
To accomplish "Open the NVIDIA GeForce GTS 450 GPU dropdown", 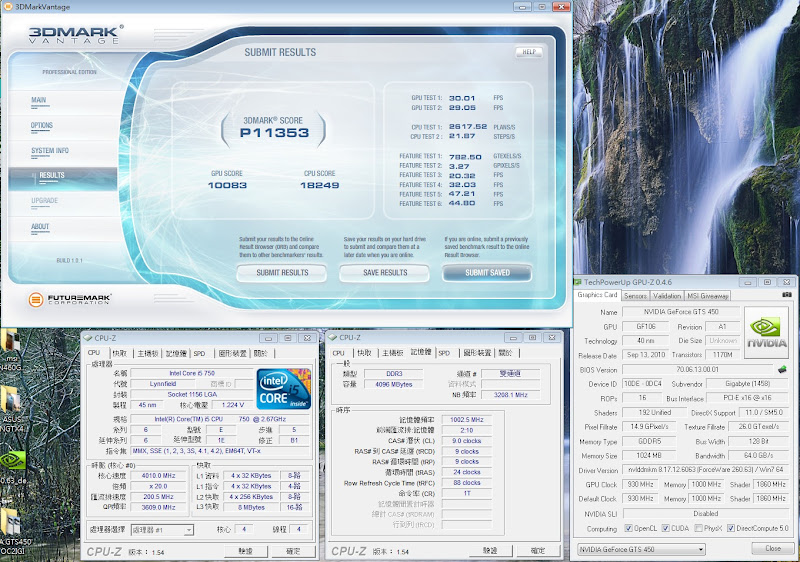I will tap(641, 549).
